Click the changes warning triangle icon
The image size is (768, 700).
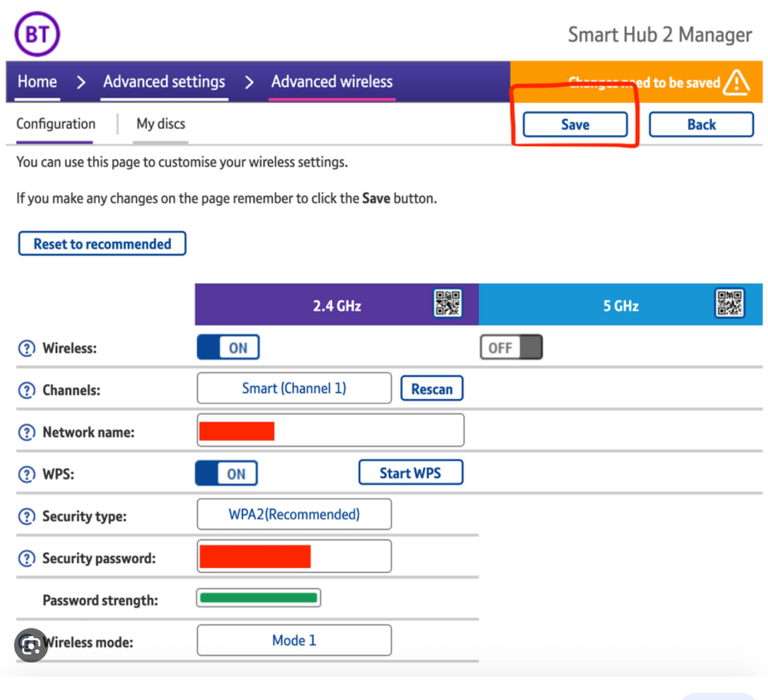tap(736, 81)
